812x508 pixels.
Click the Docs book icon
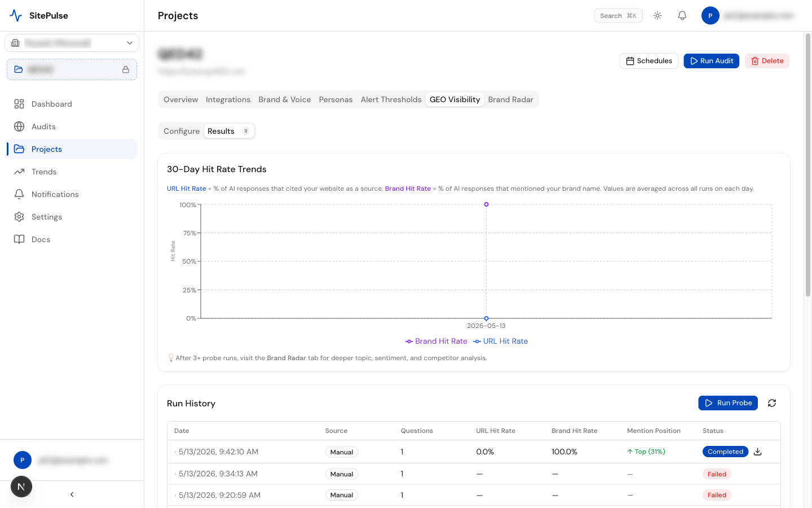coord(19,239)
